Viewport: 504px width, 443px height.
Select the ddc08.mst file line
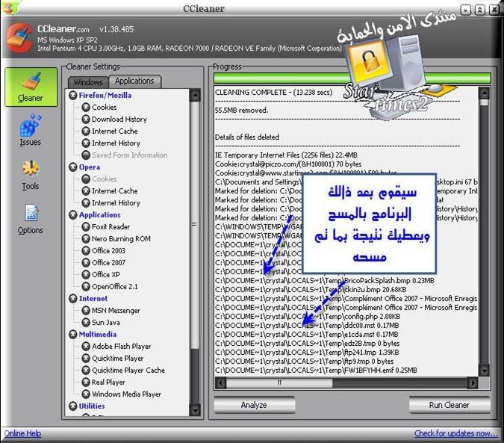pyautogui.click(x=307, y=326)
